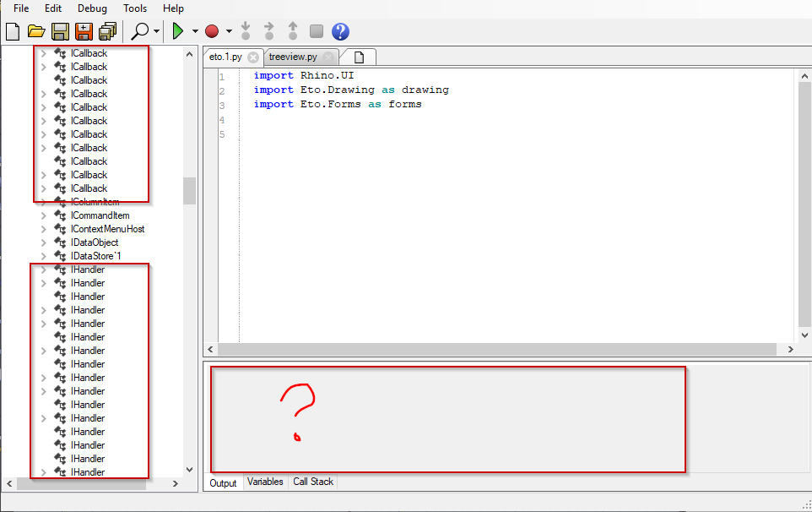The image size is (812, 512).
Task: Run the script with the green play icon
Action: (179, 30)
